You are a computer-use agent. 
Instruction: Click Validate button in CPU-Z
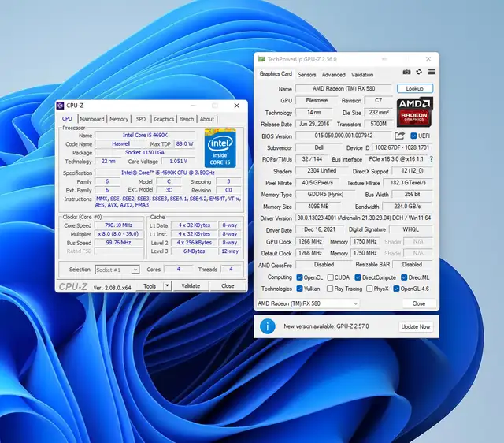(x=191, y=285)
